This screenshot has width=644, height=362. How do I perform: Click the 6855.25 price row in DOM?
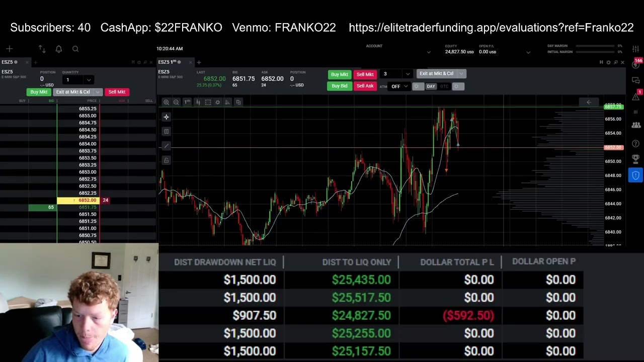pos(78,109)
